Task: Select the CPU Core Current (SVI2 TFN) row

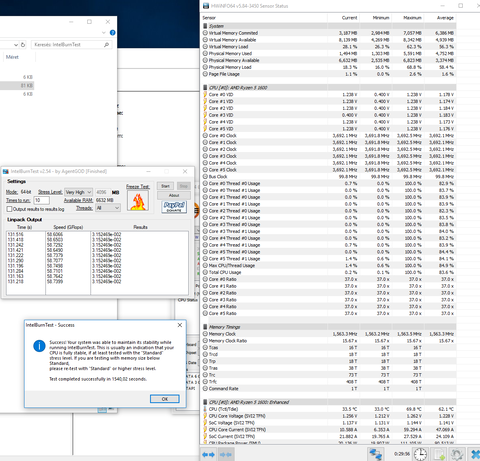Action: 328,430
